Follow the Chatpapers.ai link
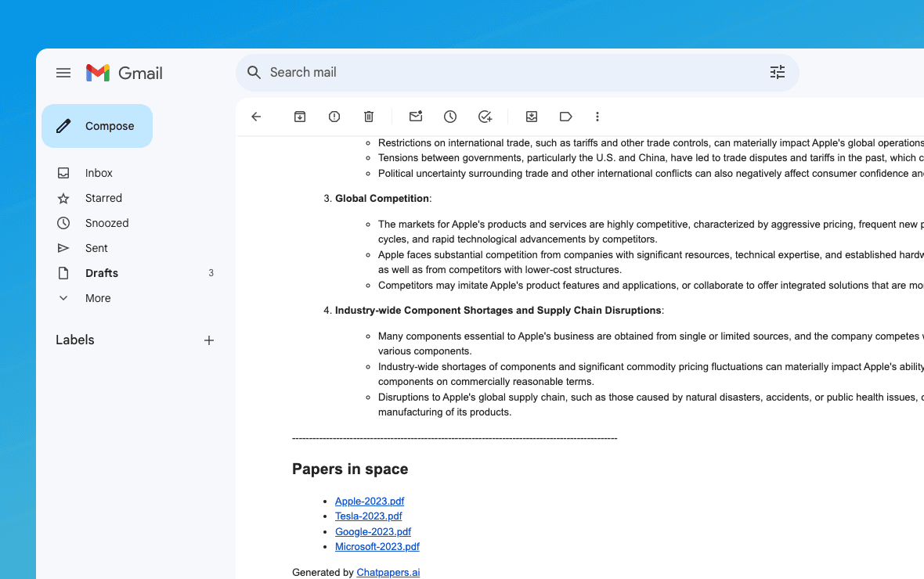Viewport: 924px width, 579px height. pos(388,573)
